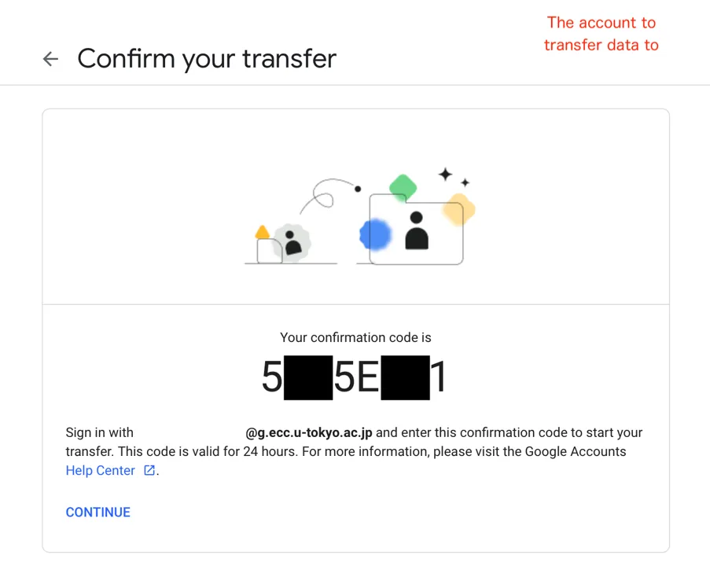Click the last digit '1' of the code
The width and height of the screenshot is (710, 588).
click(439, 379)
